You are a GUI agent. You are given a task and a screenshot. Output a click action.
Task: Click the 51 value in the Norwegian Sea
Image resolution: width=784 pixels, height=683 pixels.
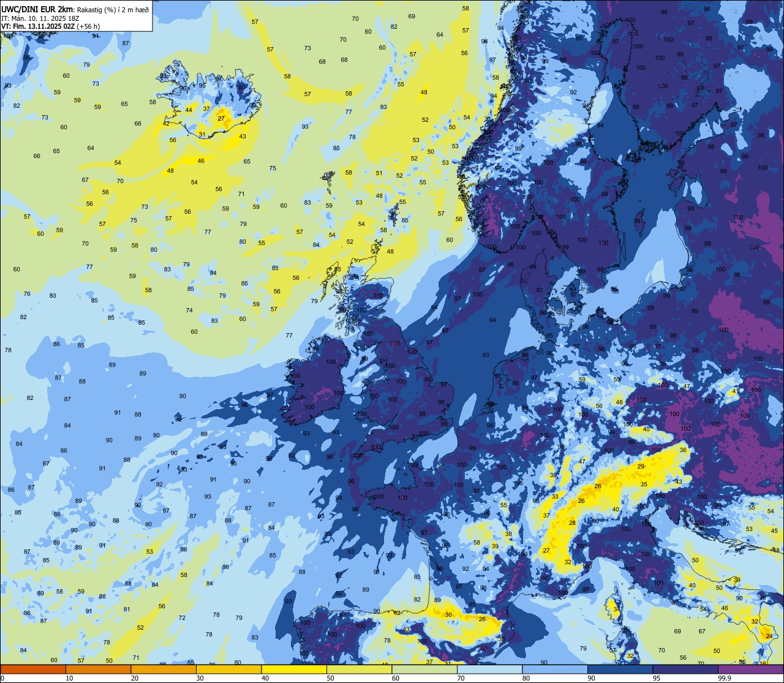[379, 173]
